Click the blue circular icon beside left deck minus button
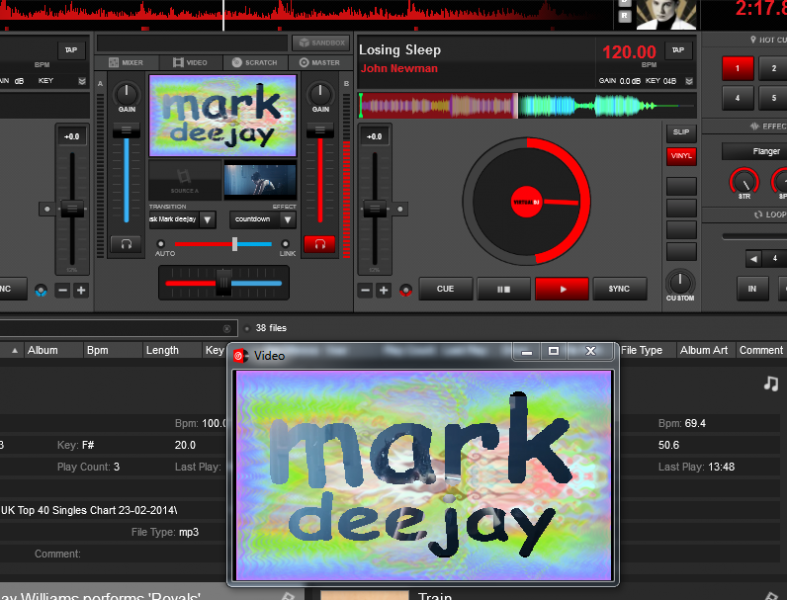The image size is (787, 600). click(x=41, y=290)
